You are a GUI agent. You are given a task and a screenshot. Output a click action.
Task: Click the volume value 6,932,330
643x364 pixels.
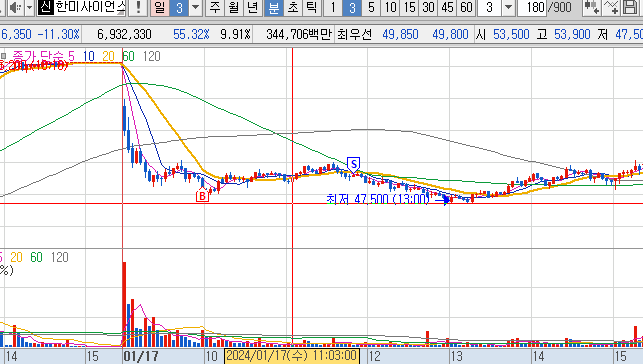click(124, 34)
